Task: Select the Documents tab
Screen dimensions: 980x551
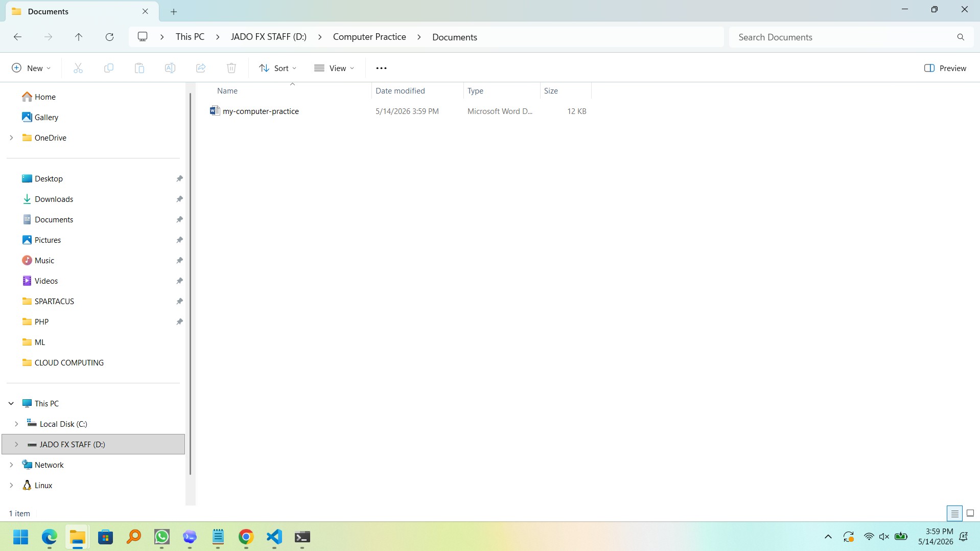Action: pos(82,11)
